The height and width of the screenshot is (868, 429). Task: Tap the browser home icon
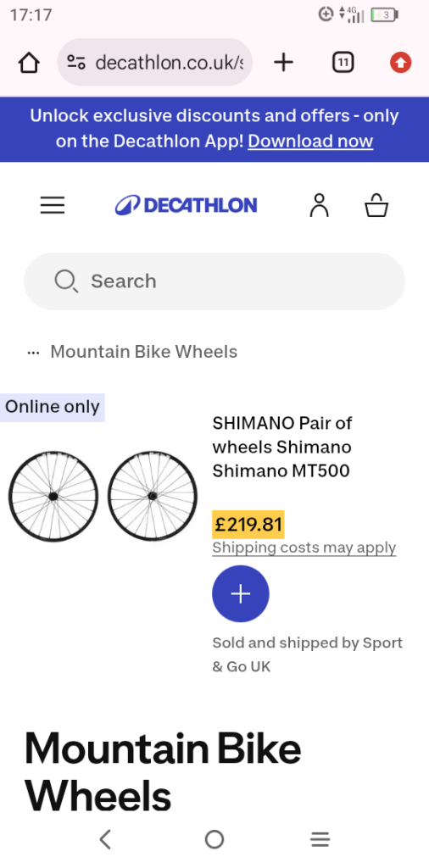tap(30, 63)
